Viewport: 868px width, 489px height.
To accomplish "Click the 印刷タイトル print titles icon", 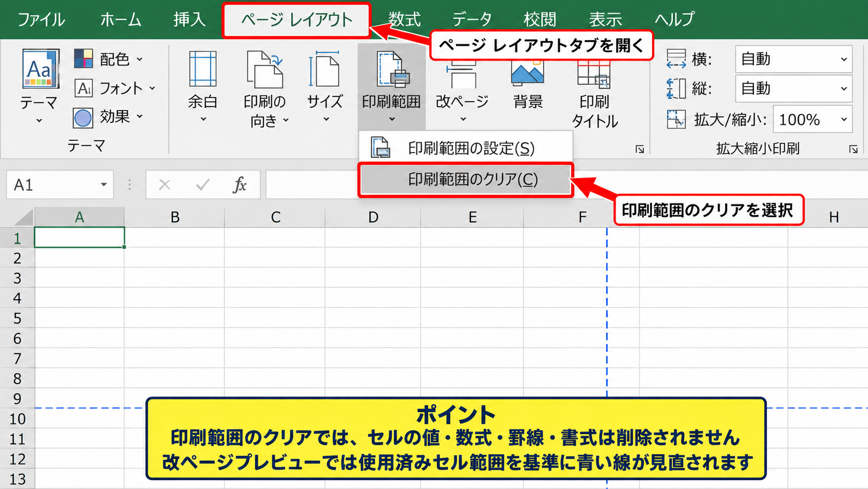I will coord(594,74).
